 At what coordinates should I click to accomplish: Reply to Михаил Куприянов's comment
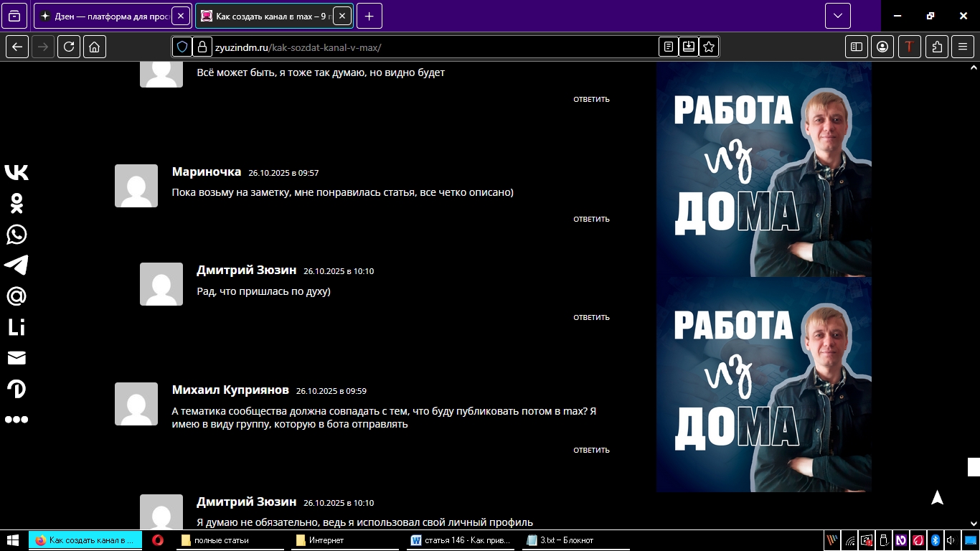tap(591, 451)
